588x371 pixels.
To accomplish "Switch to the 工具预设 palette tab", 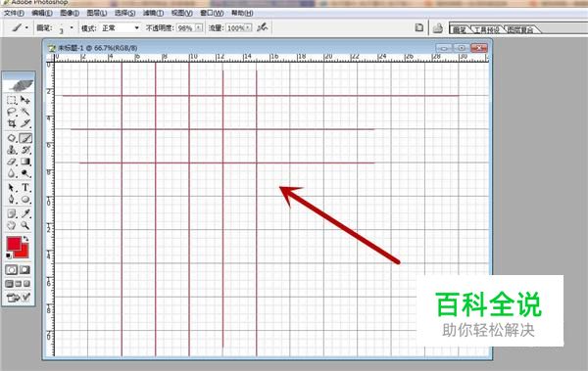I will [486, 30].
